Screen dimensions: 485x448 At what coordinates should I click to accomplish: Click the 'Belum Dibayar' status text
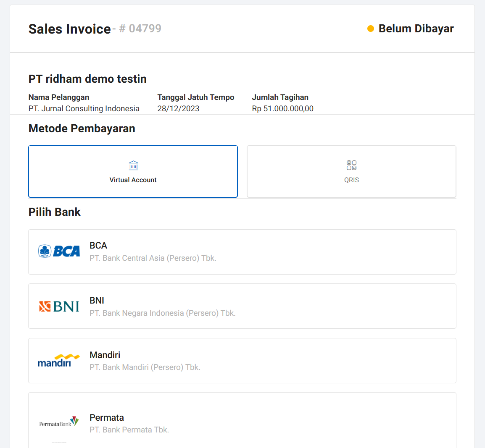[416, 29]
